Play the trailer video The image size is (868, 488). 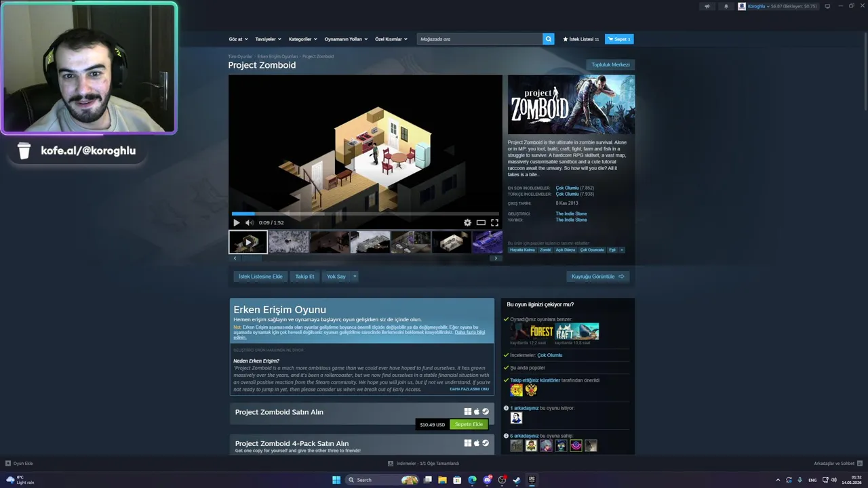(236, 222)
